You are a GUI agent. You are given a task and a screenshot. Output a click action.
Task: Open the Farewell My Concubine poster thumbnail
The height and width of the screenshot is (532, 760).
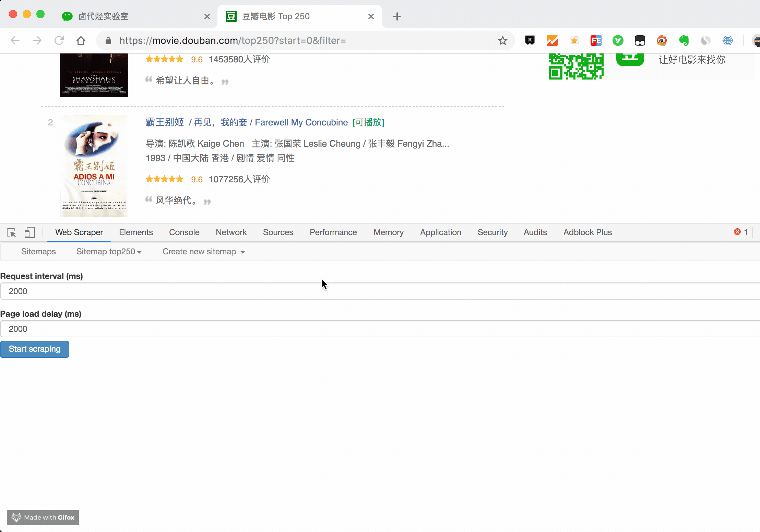[94, 166]
